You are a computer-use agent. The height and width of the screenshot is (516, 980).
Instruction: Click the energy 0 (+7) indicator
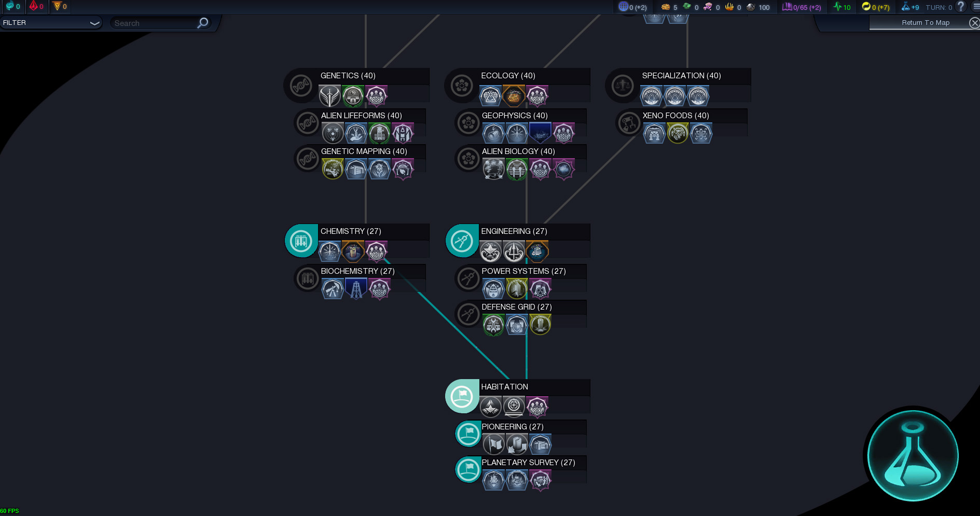876,7
